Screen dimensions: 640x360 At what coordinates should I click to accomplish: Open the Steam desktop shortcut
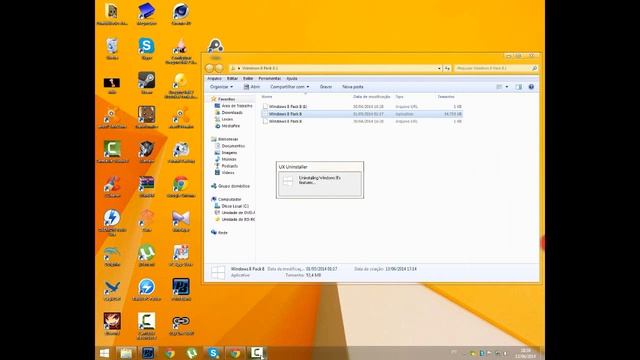[x=146, y=82]
